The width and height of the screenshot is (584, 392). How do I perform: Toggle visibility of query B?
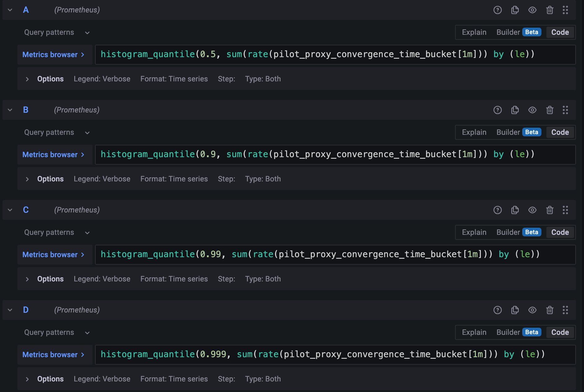[532, 110]
